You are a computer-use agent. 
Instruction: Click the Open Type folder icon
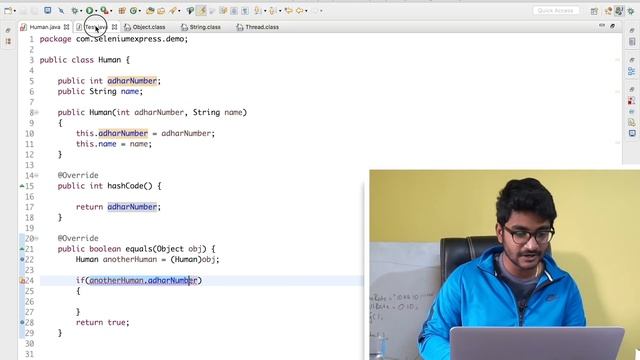pyautogui.click(x=150, y=11)
